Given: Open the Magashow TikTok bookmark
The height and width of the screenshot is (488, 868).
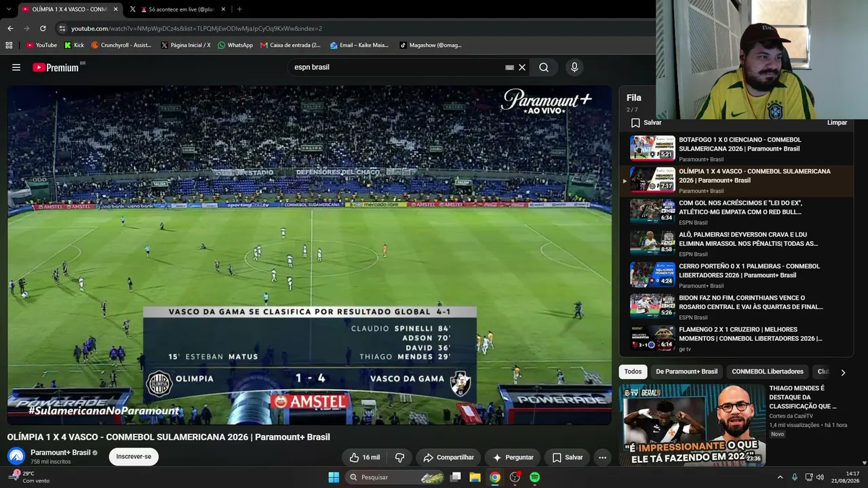Looking at the screenshot, I should [x=430, y=45].
